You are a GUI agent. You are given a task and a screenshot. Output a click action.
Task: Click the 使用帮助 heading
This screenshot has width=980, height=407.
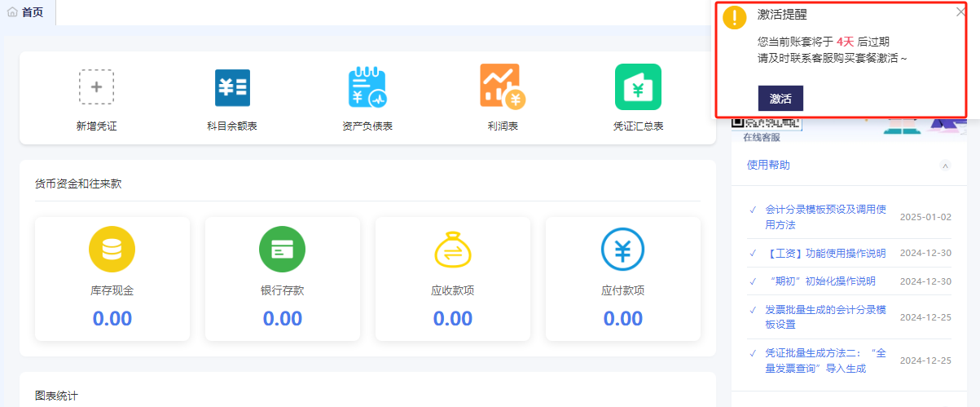(x=768, y=165)
